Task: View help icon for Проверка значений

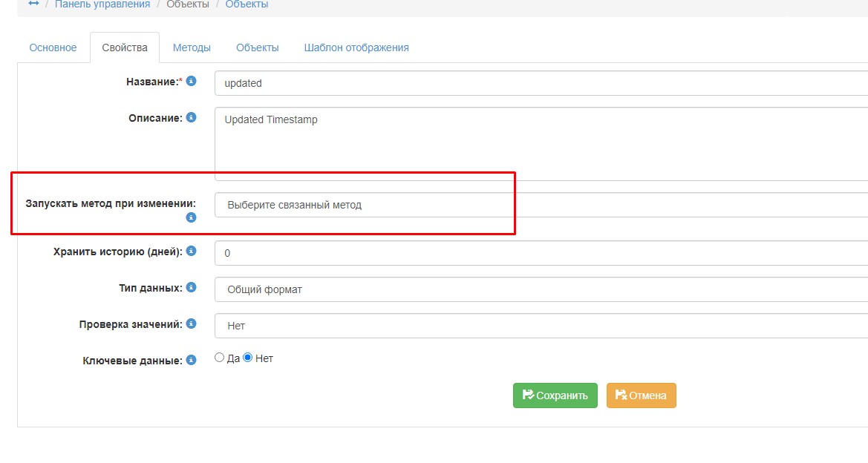Action: (x=191, y=324)
